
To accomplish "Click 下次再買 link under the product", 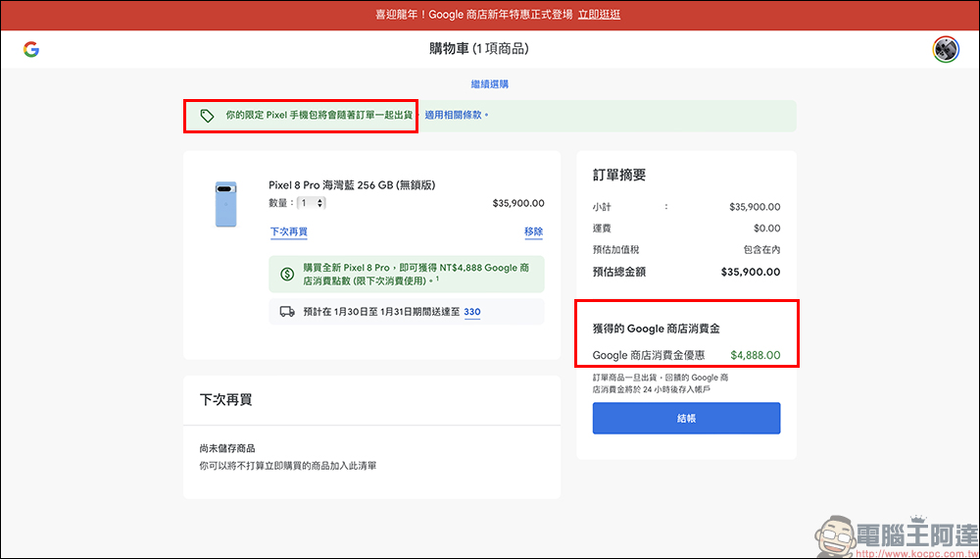I will pyautogui.click(x=289, y=231).
